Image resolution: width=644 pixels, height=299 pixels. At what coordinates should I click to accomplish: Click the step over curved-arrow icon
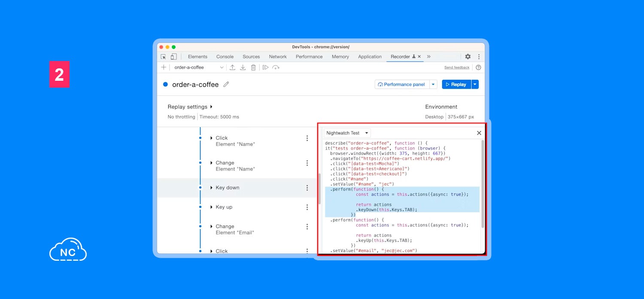tap(276, 67)
